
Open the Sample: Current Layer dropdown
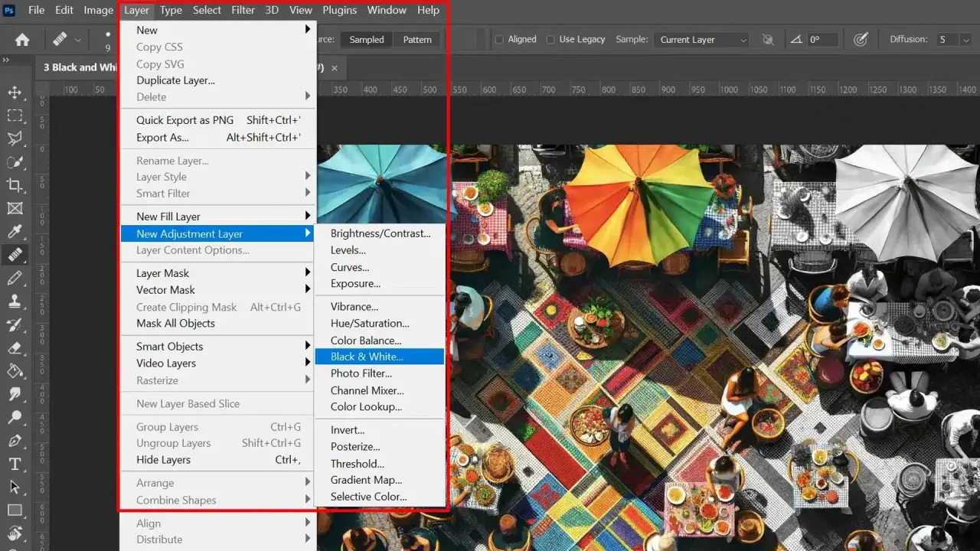click(701, 39)
